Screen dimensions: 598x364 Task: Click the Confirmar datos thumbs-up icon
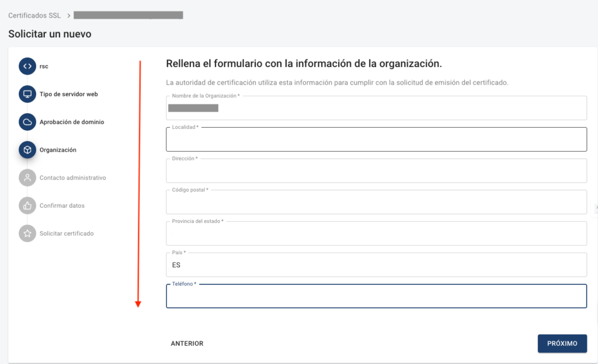(27, 205)
